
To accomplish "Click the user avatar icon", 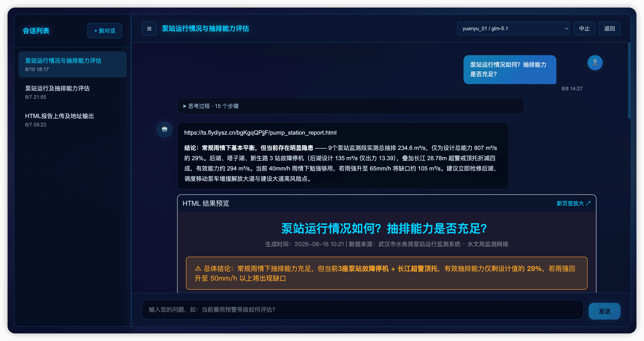I will click(x=595, y=62).
